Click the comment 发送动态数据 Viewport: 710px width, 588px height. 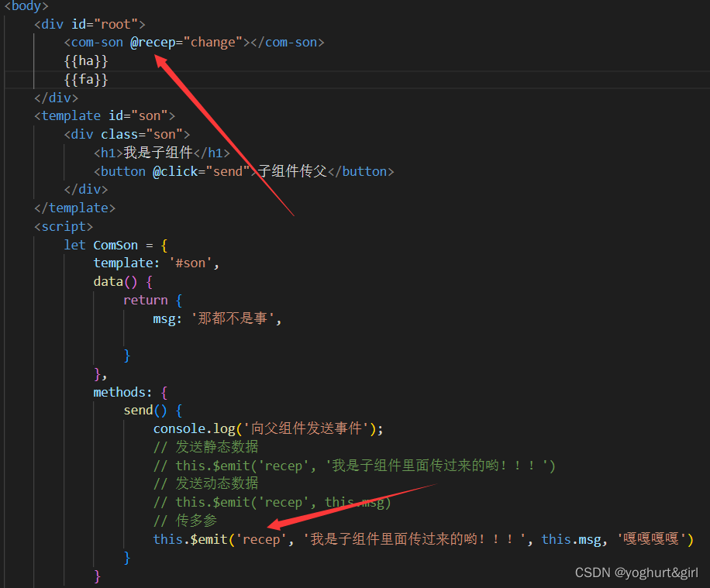pos(206,483)
